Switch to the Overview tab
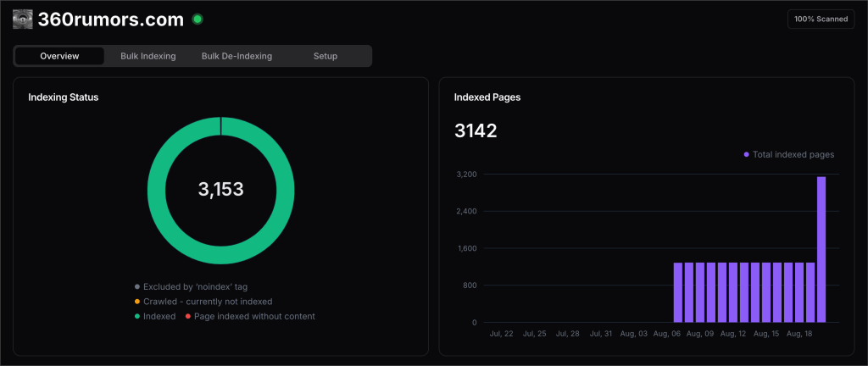 [60, 56]
